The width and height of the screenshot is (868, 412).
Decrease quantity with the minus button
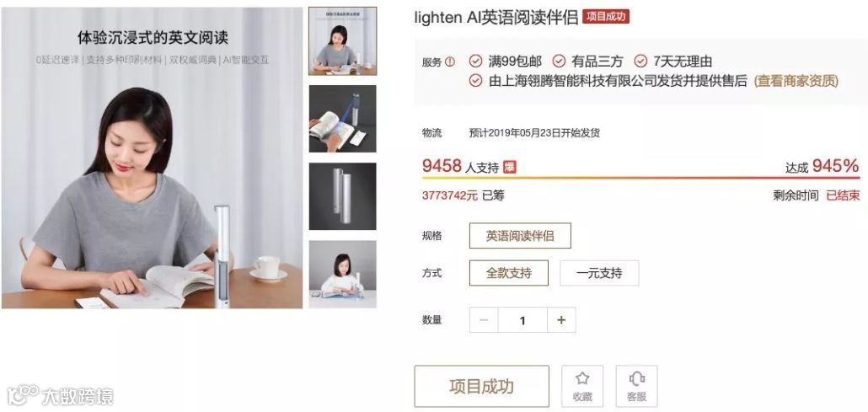pyautogui.click(x=484, y=320)
